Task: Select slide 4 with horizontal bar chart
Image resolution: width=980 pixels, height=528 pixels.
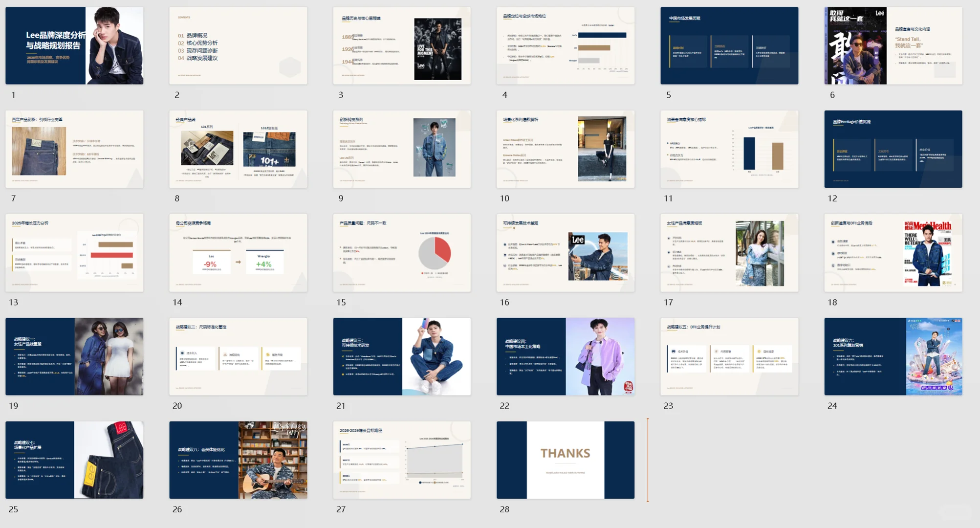Action: click(x=566, y=45)
